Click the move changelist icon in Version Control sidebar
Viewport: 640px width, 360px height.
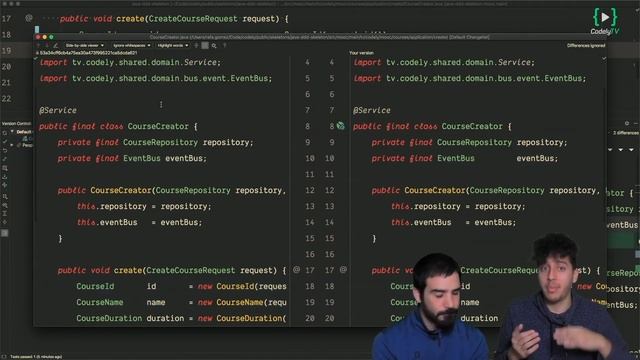[x=5, y=185]
